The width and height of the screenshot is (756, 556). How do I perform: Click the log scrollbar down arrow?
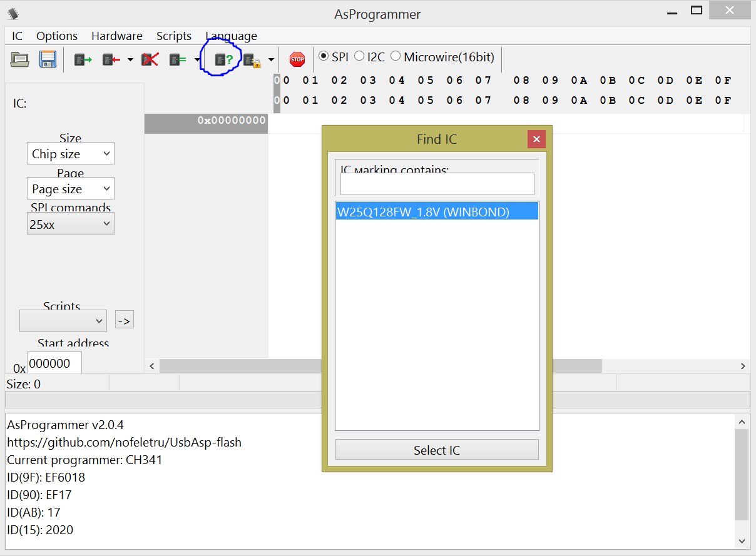tap(742, 541)
